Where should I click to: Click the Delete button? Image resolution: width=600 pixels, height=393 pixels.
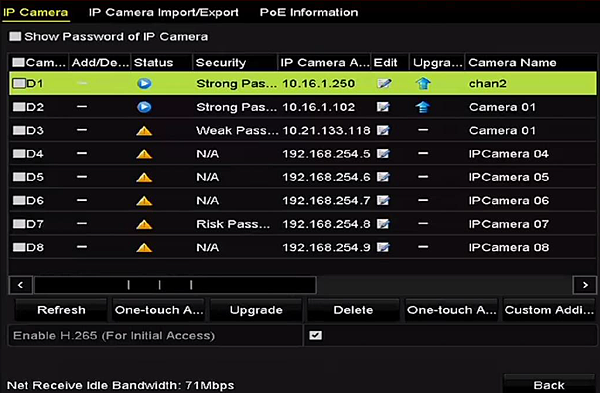[x=353, y=310]
